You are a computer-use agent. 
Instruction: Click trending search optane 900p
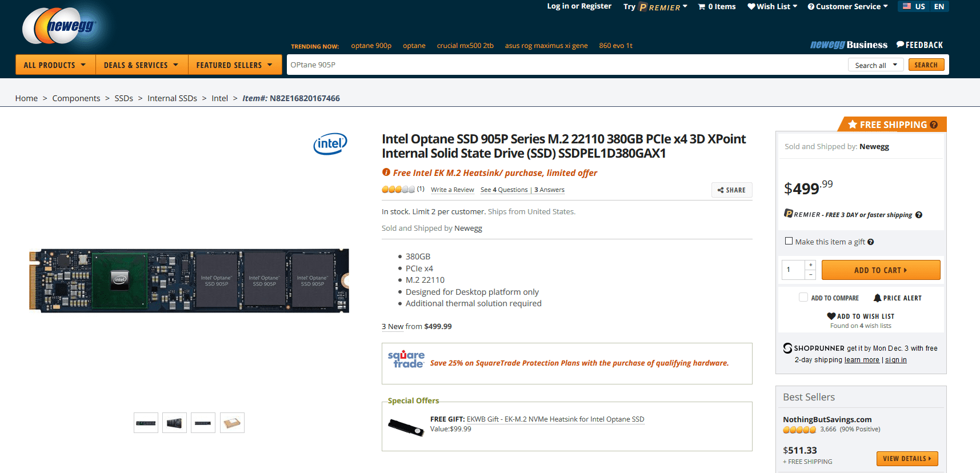click(371, 46)
